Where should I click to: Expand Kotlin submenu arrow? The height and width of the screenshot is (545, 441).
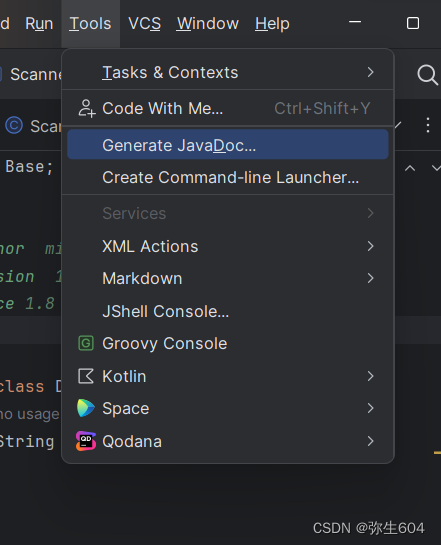coord(370,376)
